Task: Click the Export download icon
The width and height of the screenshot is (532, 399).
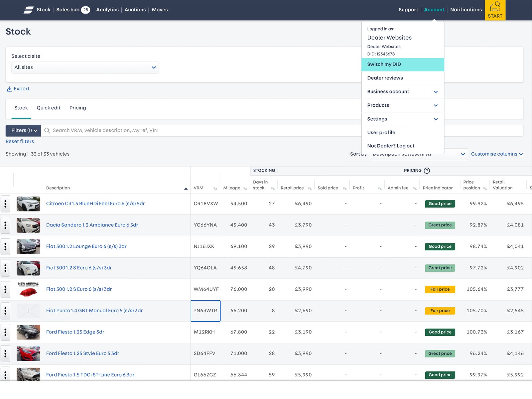Action: click(x=10, y=89)
